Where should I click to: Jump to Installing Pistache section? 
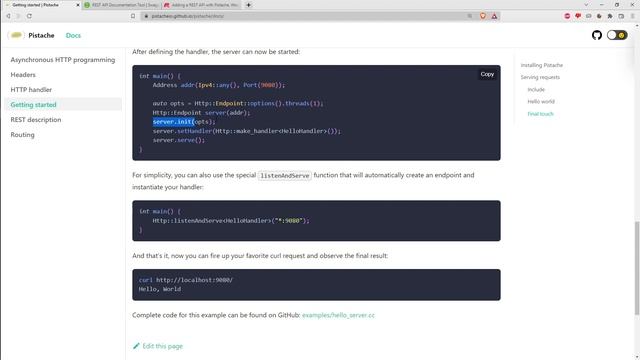[x=542, y=65]
